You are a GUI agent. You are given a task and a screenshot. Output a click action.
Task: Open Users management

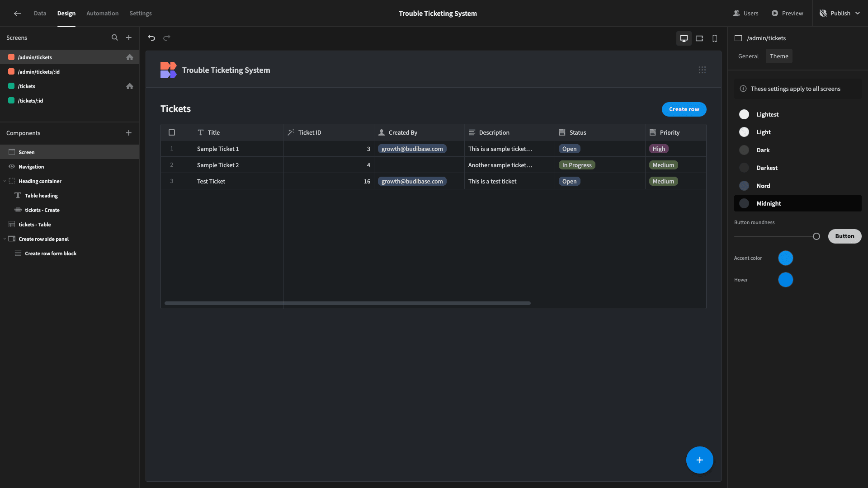(x=745, y=13)
